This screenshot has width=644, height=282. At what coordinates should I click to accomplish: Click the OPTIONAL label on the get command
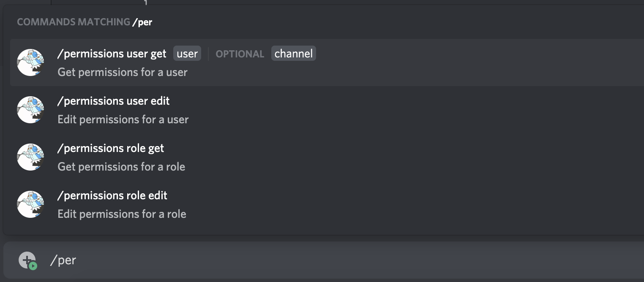[240, 54]
